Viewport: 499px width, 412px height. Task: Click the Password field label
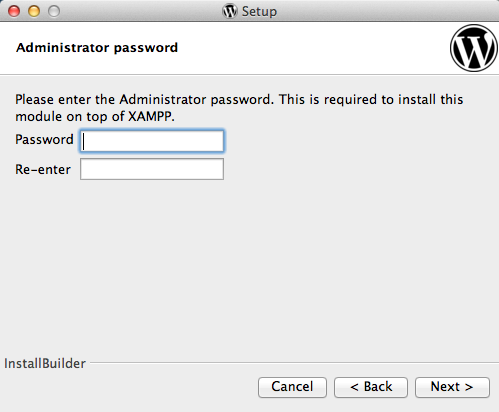44,139
